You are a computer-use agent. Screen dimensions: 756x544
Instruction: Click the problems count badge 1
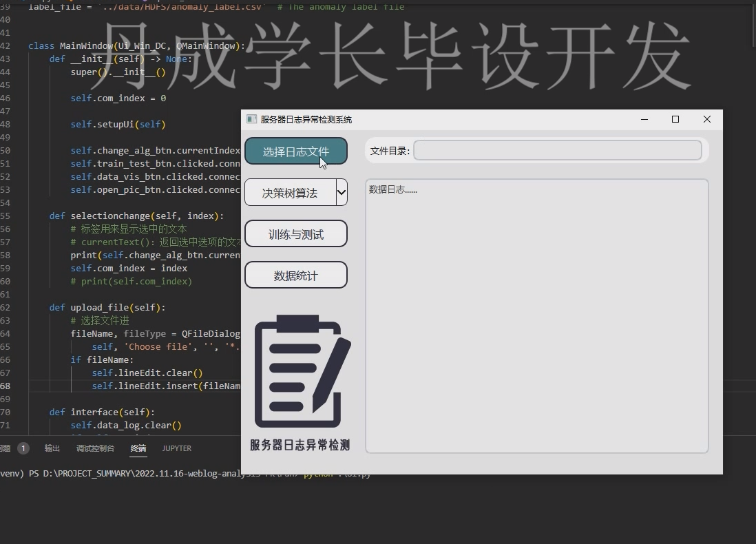pyautogui.click(x=23, y=448)
